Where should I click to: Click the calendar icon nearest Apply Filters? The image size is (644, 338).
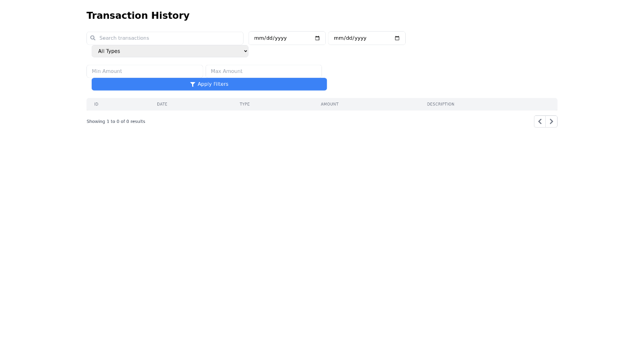click(317, 38)
